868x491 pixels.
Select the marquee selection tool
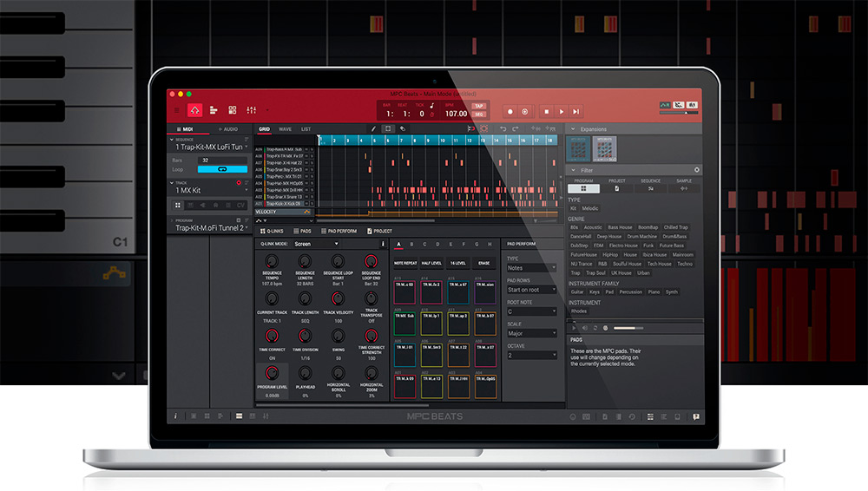pos(388,129)
